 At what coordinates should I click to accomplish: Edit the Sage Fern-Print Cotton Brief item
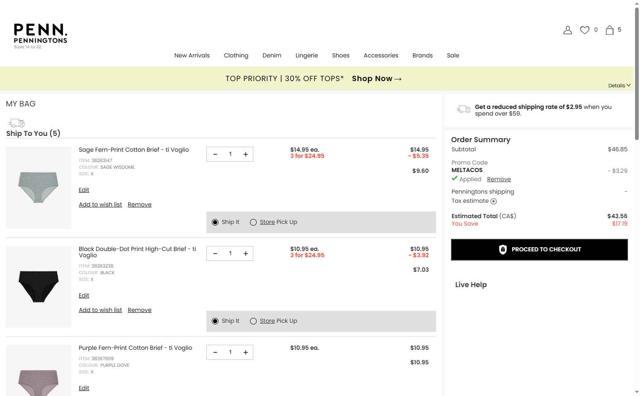click(x=84, y=190)
